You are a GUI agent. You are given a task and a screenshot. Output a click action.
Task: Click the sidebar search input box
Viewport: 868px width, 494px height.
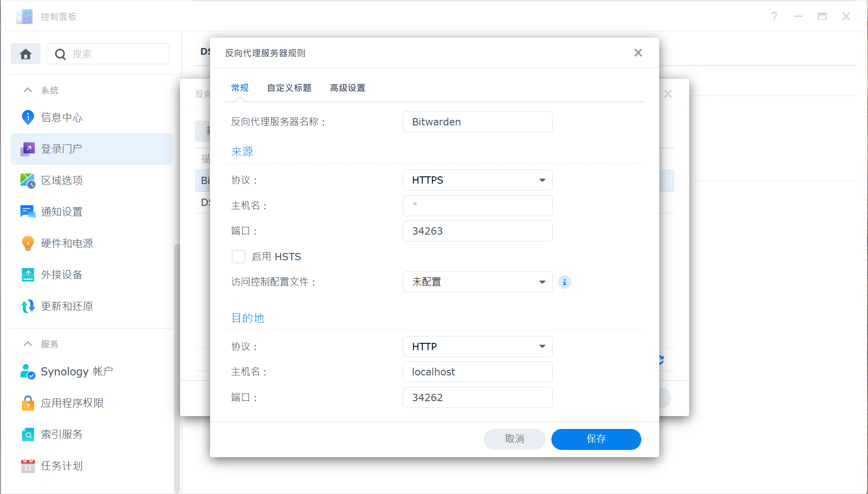(108, 54)
